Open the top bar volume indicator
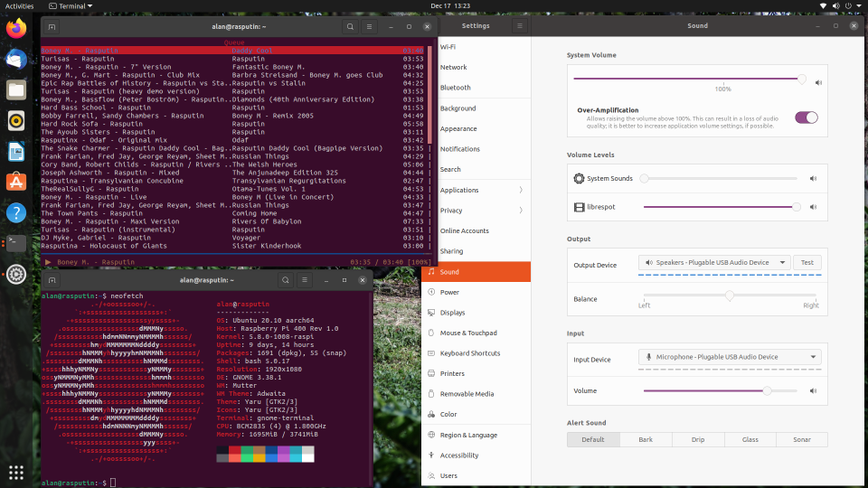The width and height of the screenshot is (868, 488). [x=835, y=6]
